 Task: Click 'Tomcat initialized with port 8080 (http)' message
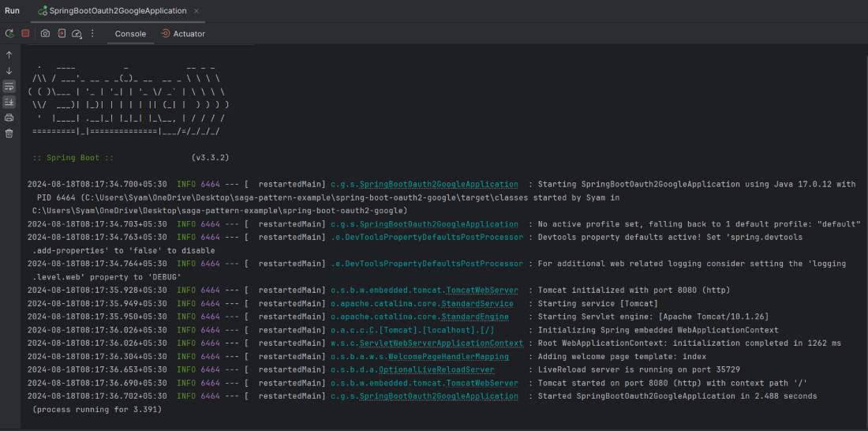click(634, 290)
